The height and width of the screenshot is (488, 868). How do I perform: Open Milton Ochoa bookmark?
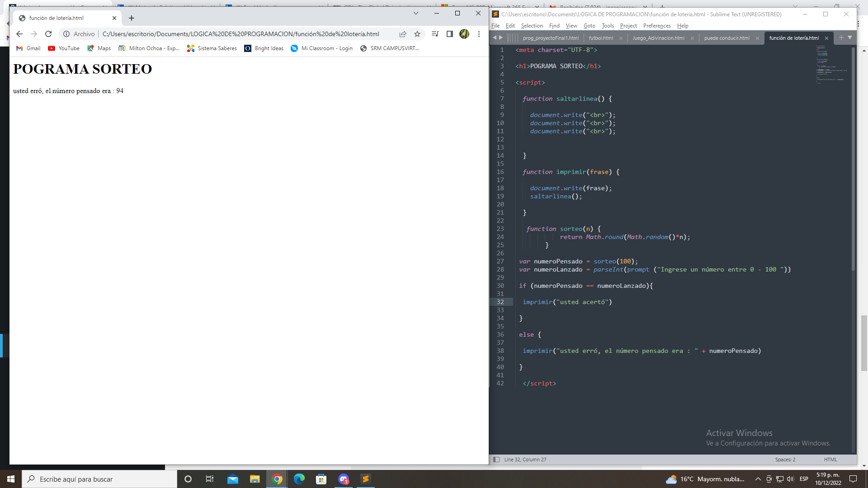point(149,48)
